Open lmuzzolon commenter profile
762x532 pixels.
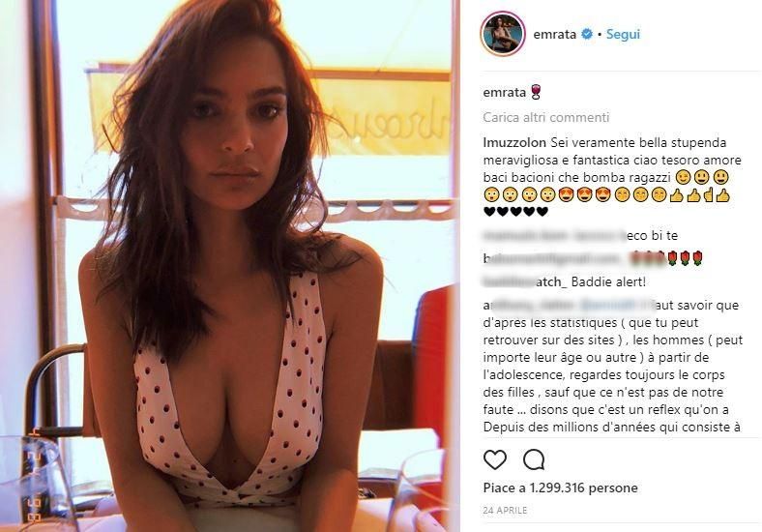pyautogui.click(x=514, y=142)
